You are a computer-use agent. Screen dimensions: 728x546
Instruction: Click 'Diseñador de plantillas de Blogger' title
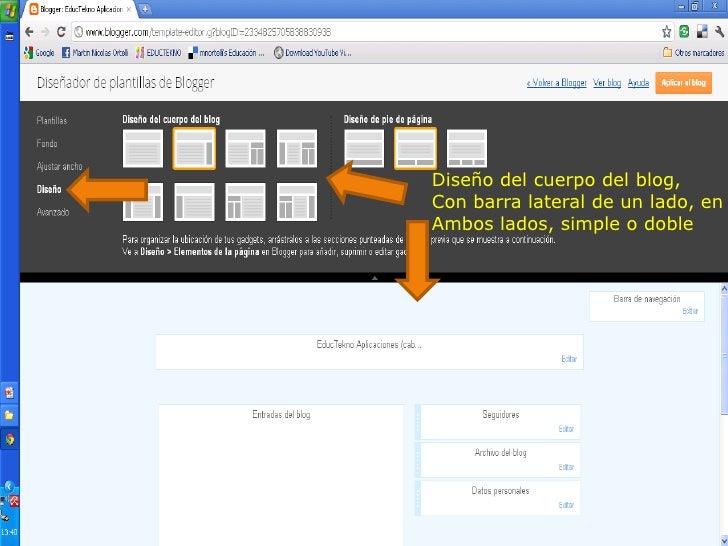click(125, 83)
